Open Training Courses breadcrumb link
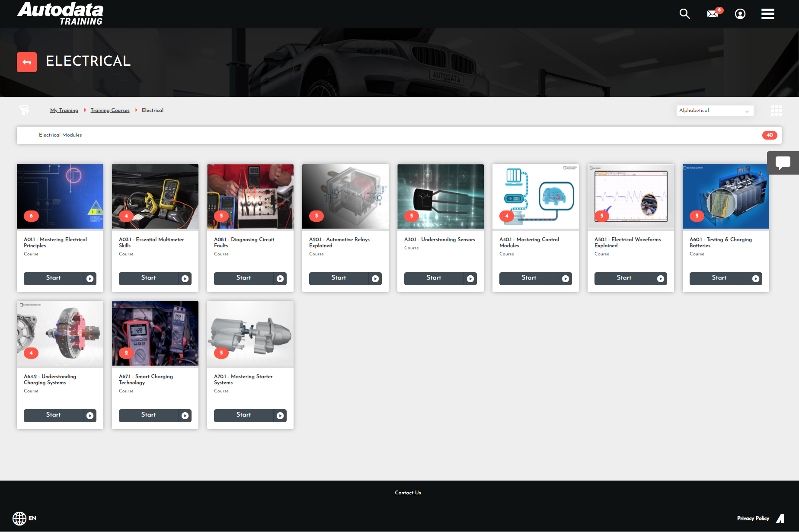Screen dimensions: 799x532 coord(110,110)
